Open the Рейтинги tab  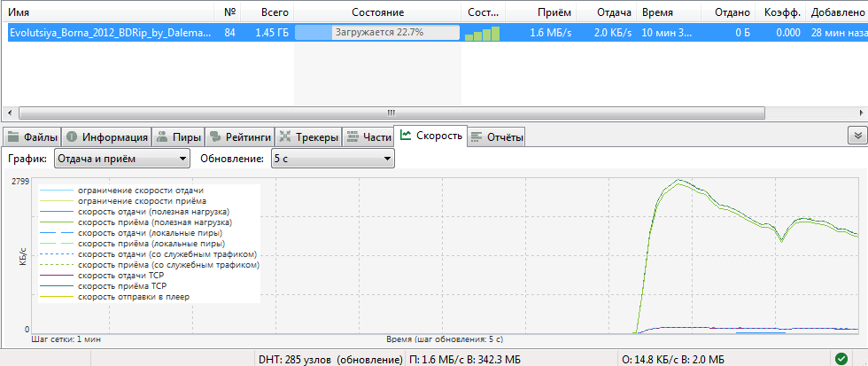pos(240,136)
